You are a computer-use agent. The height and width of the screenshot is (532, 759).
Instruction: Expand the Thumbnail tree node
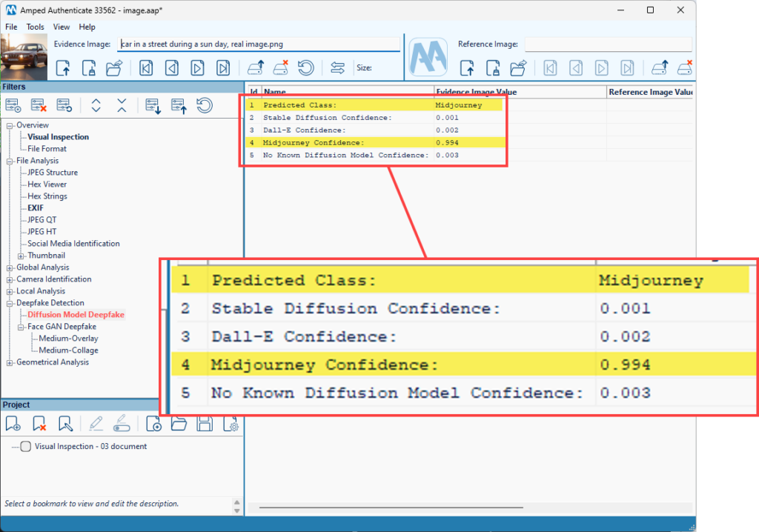pos(21,256)
